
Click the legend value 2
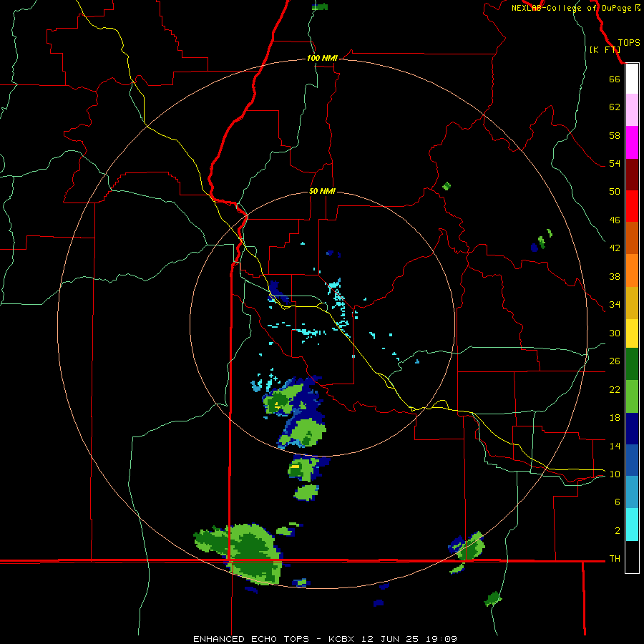[618, 531]
